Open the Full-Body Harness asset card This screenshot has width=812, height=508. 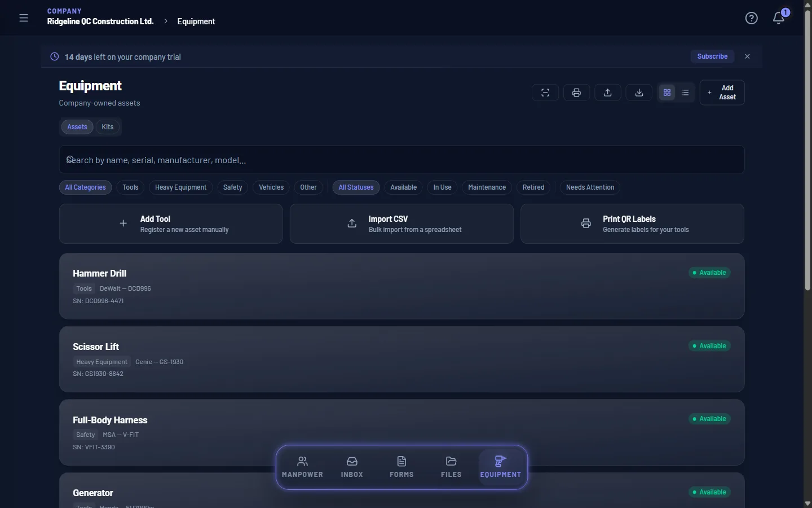(401, 432)
